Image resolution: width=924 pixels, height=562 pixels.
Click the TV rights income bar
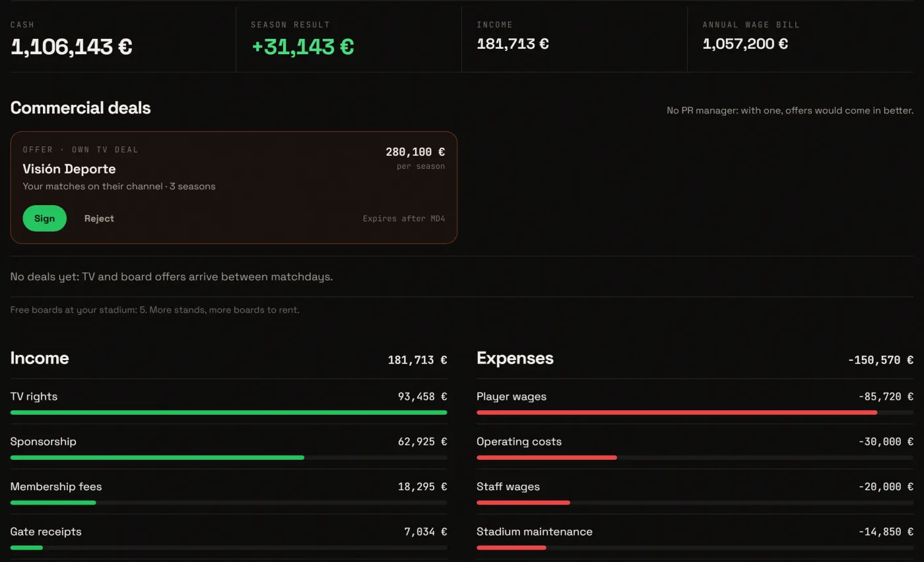228,412
